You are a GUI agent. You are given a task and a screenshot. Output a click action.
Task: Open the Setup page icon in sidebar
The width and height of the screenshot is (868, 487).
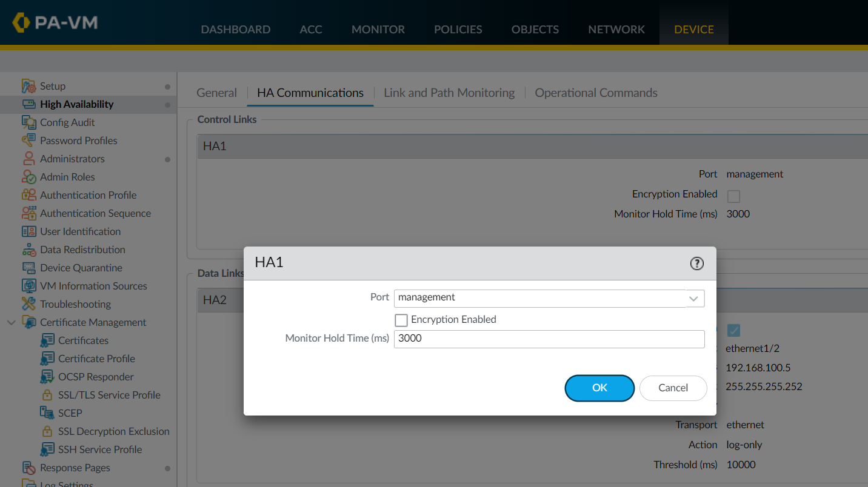(x=29, y=85)
